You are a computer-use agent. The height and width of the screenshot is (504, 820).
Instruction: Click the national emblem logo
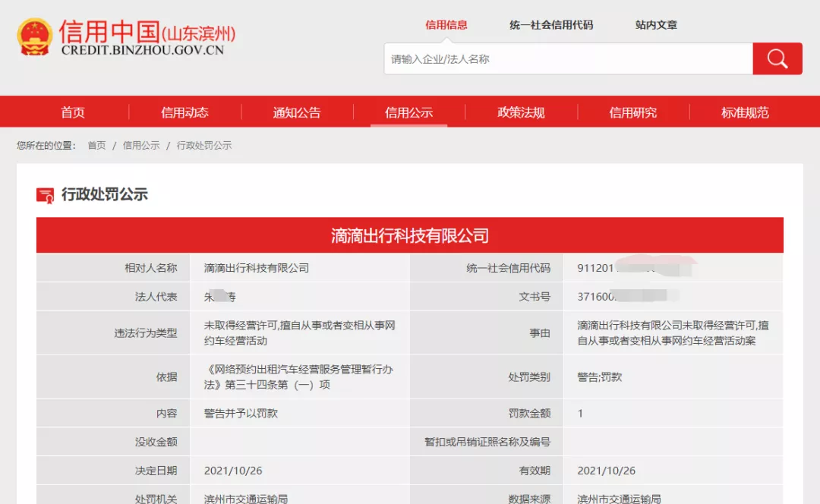pos(34,36)
